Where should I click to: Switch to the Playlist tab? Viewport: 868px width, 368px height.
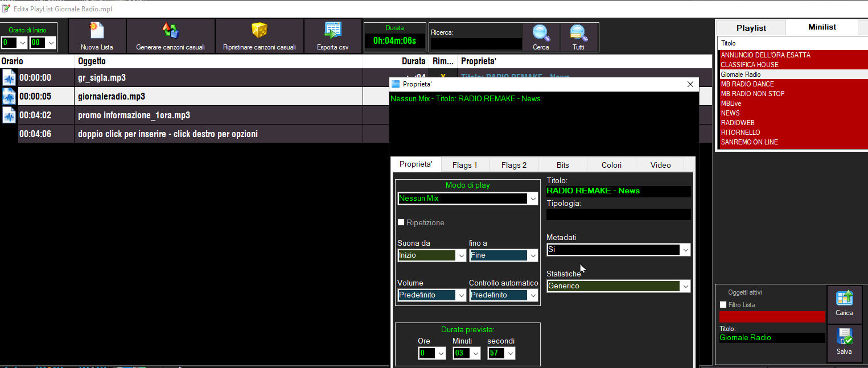tap(751, 28)
